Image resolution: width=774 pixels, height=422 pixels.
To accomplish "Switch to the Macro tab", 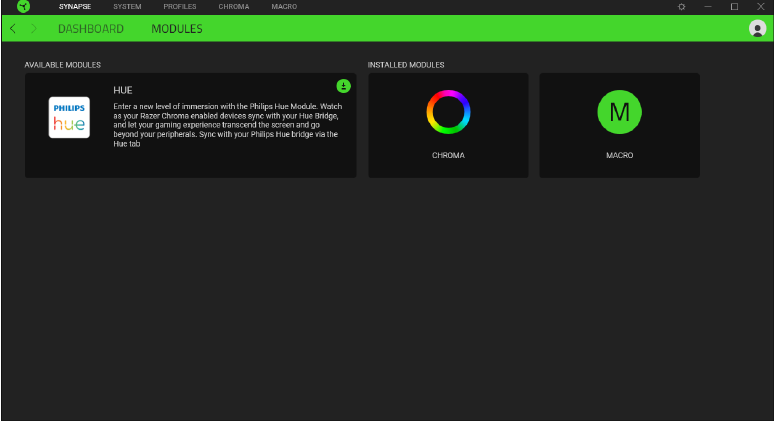I will point(284,7).
